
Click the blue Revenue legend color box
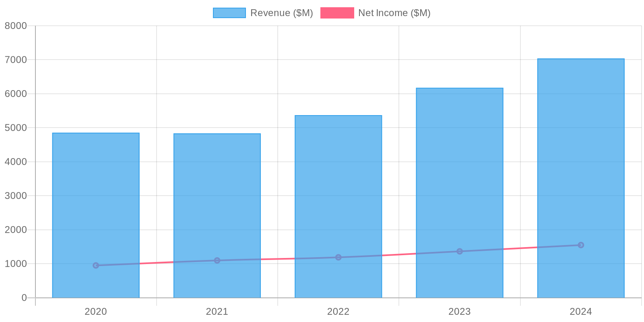click(x=229, y=13)
